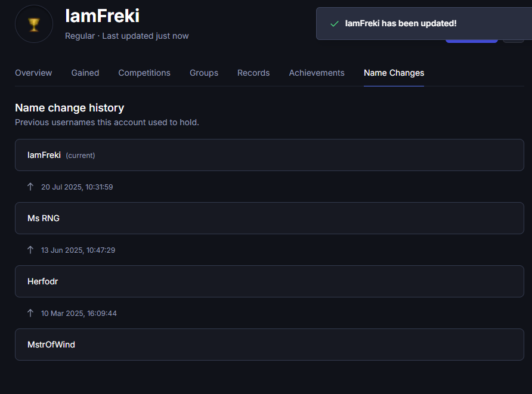Click the up arrow beside 20 Jul 2025
Screen dimensions: 532x394
[30, 187]
